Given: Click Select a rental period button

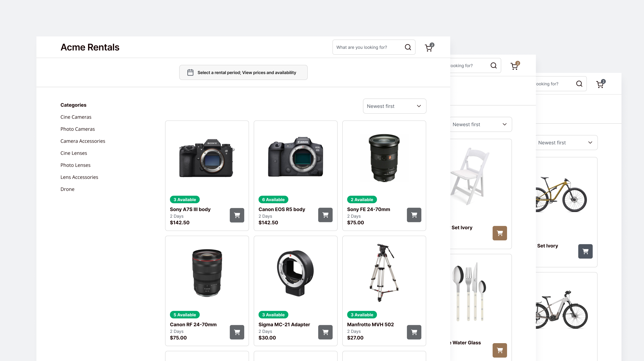Looking at the screenshot, I should (243, 72).
